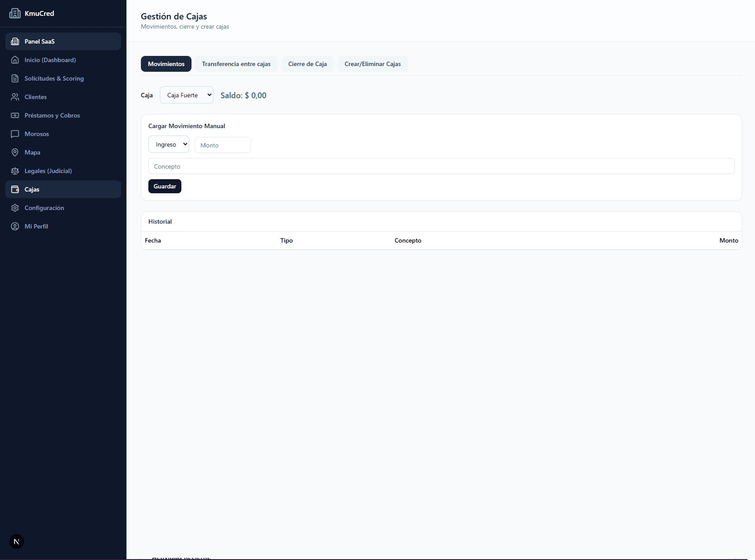Click the Mapa location pin icon
755x560 pixels.
click(15, 152)
